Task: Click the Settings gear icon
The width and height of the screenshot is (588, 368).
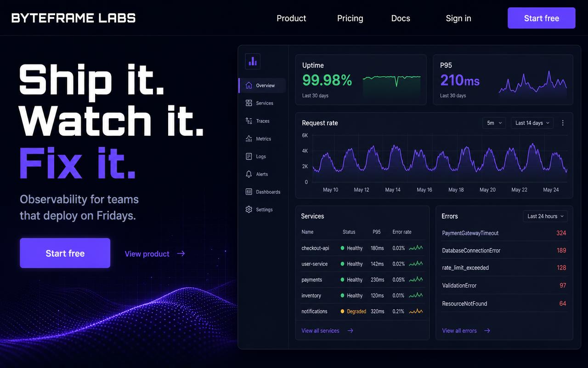Action: [x=249, y=209]
